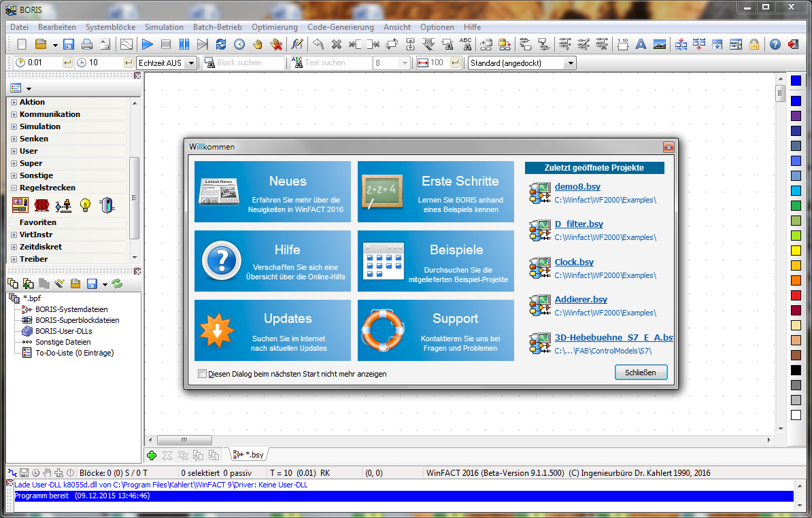Image resolution: width=812 pixels, height=518 pixels.
Task: Click the padlock icon in the toolbar
Action: tap(754, 44)
